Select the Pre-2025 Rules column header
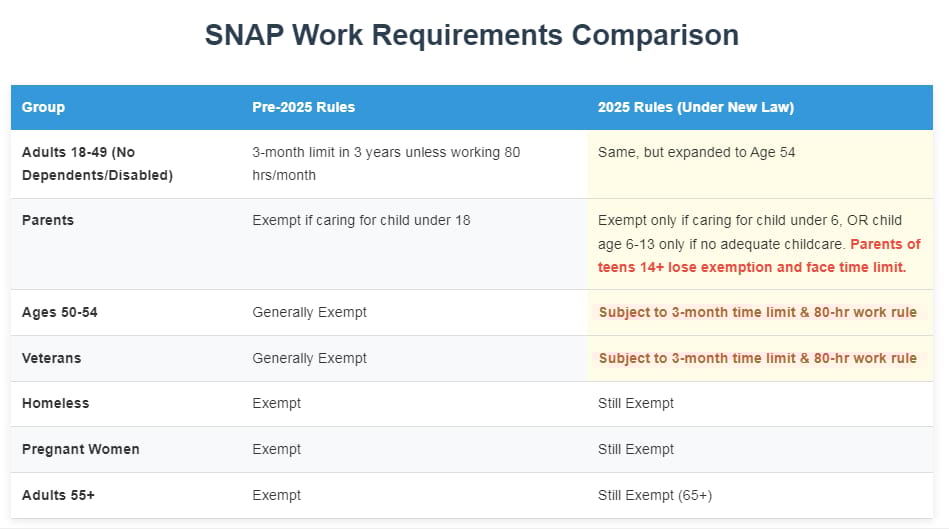This screenshot has width=949, height=529. [303, 107]
